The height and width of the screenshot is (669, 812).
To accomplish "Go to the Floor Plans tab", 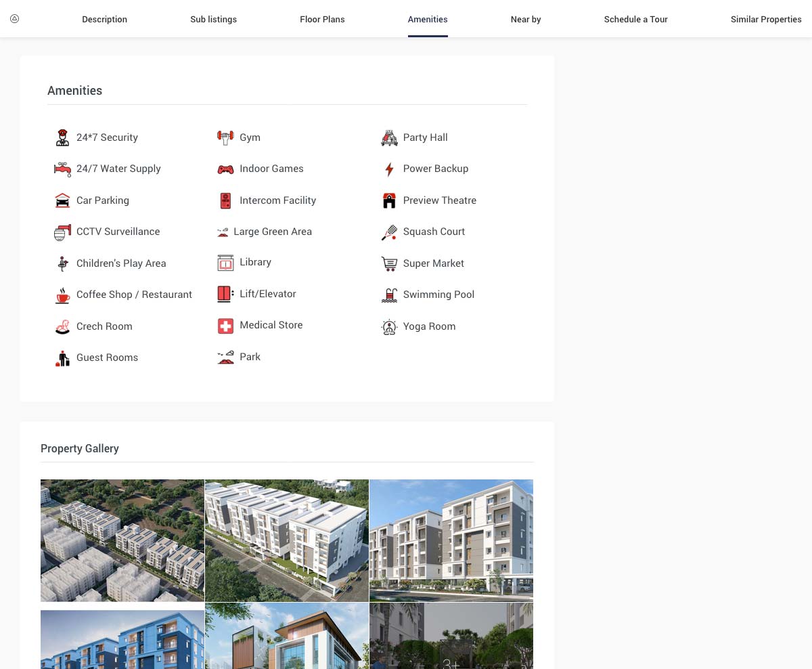I will pos(322,19).
